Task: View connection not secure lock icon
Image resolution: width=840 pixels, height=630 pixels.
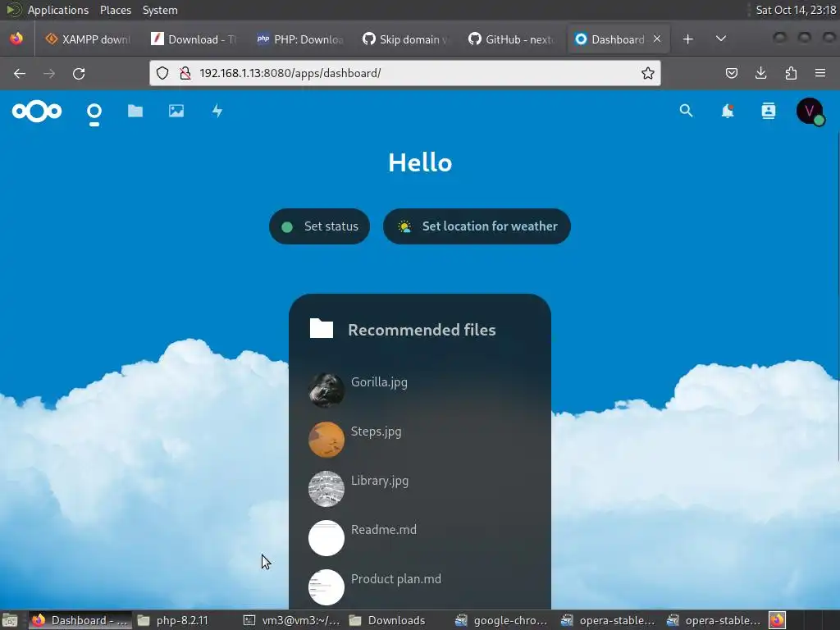Action: coord(185,73)
